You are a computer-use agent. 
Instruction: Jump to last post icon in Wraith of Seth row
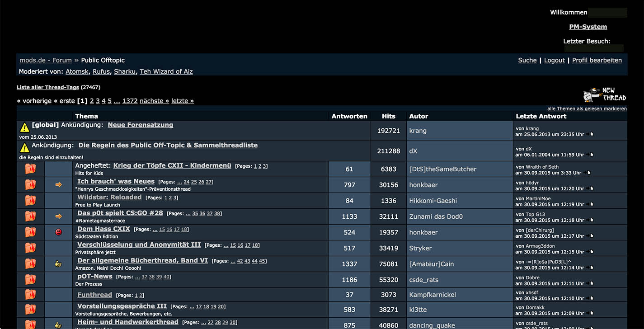coord(587,173)
